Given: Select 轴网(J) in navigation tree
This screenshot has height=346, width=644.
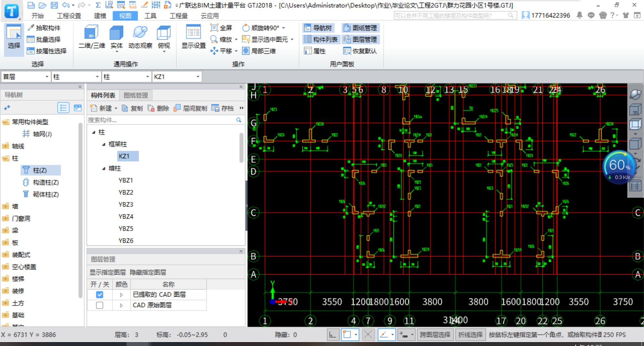Looking at the screenshot, I should [x=38, y=134].
